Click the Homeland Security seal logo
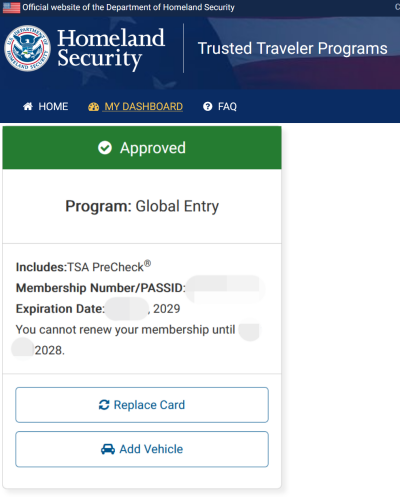The image size is (400, 501). coord(27,48)
